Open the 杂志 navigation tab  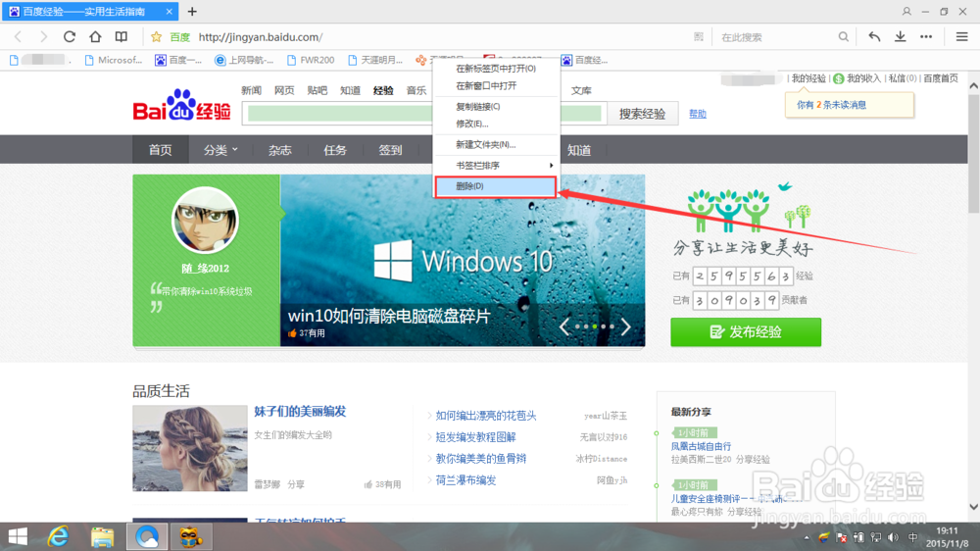click(x=279, y=150)
